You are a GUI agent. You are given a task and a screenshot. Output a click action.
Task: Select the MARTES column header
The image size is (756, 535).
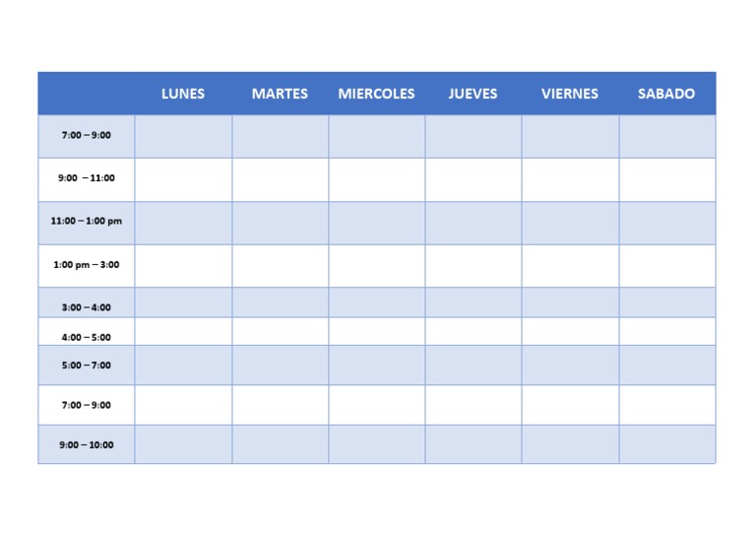[280, 94]
